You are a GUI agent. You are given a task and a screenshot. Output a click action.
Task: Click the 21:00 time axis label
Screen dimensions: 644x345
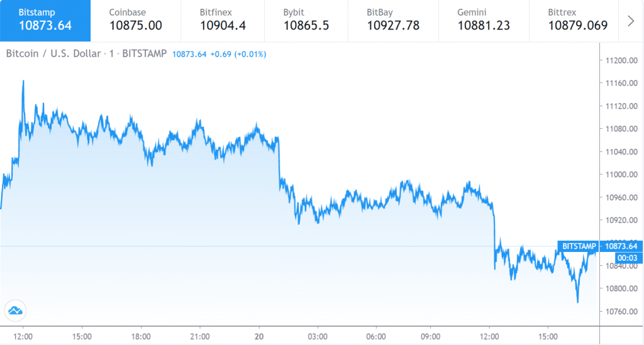point(199,335)
